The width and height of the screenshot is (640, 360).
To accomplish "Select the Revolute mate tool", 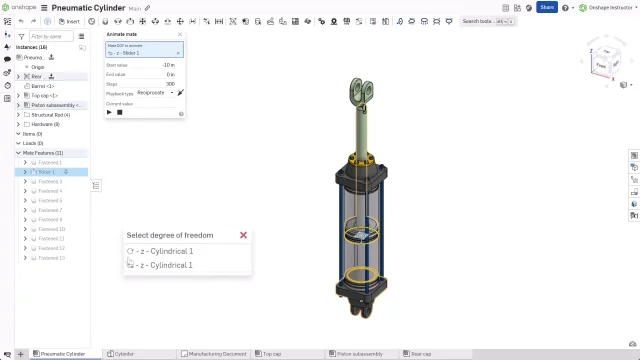I will tap(118, 21).
